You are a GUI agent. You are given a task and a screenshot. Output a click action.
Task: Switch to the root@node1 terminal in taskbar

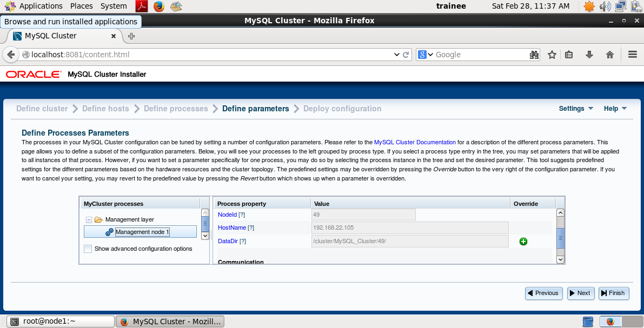[61, 322]
